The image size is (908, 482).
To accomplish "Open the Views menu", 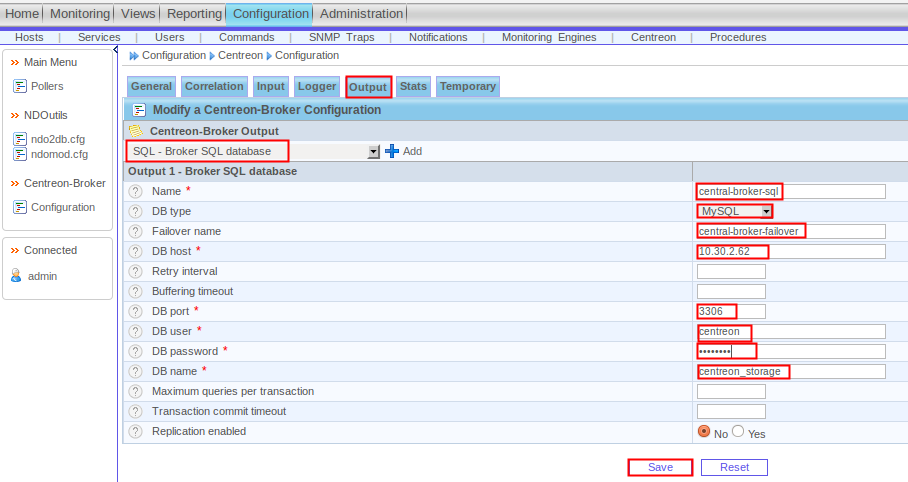I will pos(138,14).
